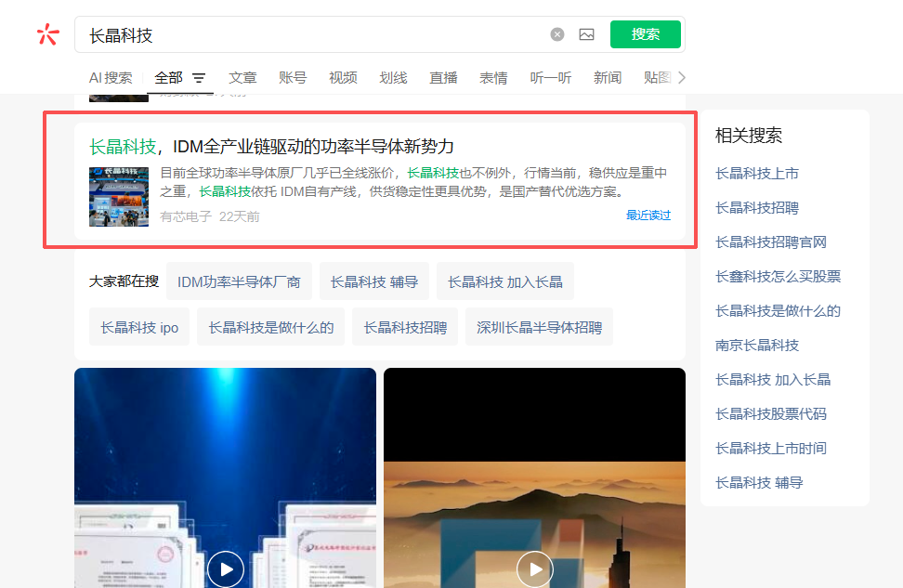Switch to the 账号 tab
Image resolution: width=903 pixels, height=588 pixels.
pyautogui.click(x=293, y=78)
